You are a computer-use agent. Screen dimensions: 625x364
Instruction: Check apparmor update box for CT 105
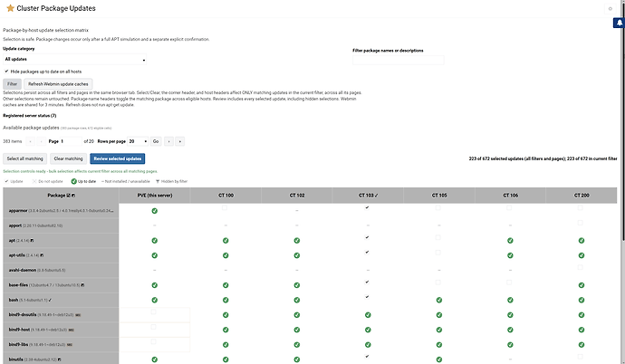(x=438, y=208)
